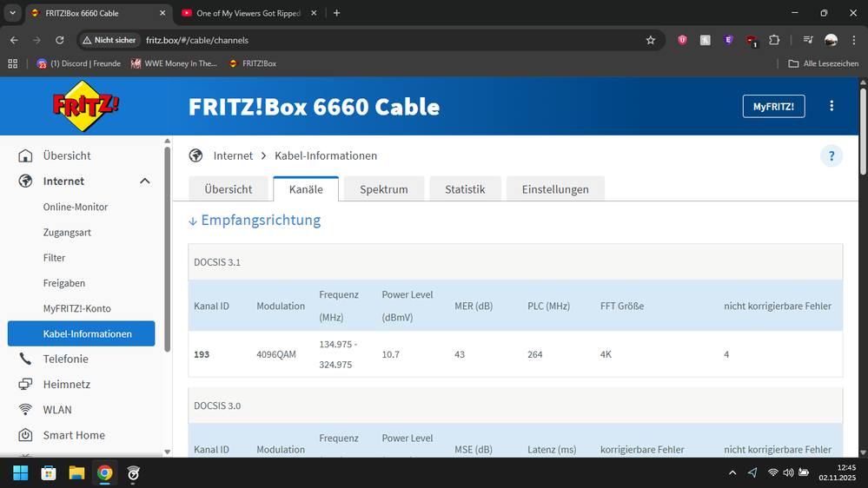The width and height of the screenshot is (868, 488).
Task: Collapse the Internet sidebar section
Action: tap(144, 181)
